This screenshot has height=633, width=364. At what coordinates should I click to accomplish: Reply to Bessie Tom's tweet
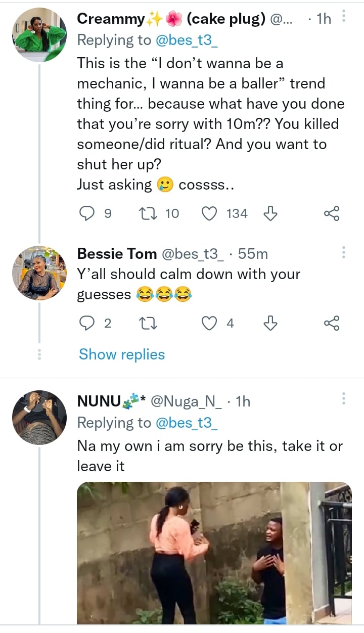tap(87, 323)
